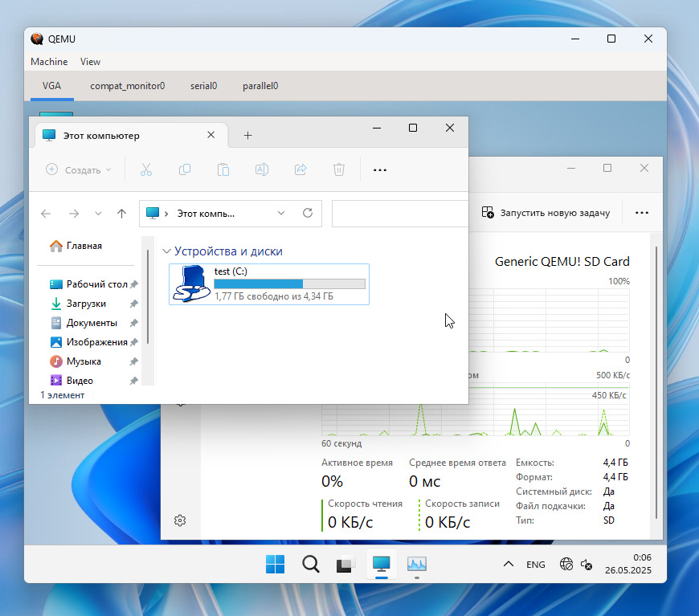Screen dimensions: 699x616
Task: Click the Cut scissors icon in Explorer toolbar
Action: click(x=145, y=169)
